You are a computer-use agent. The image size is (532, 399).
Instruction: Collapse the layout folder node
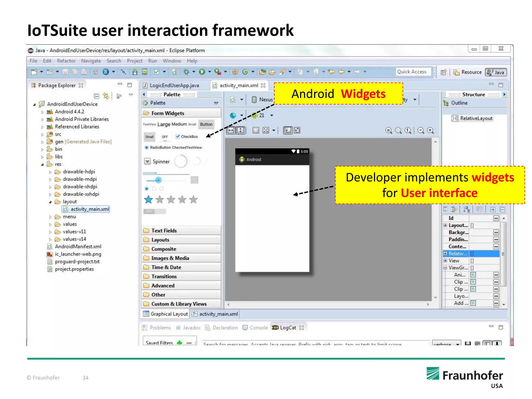pos(50,202)
